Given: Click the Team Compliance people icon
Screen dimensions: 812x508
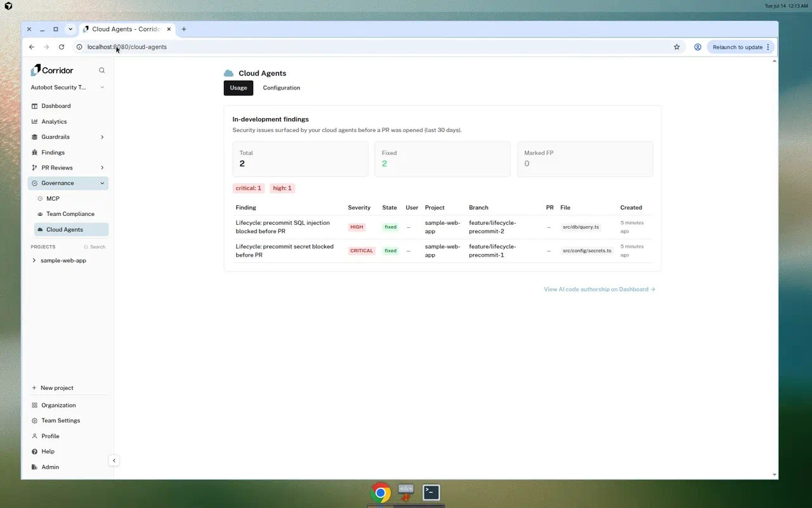Looking at the screenshot, I should [x=40, y=214].
